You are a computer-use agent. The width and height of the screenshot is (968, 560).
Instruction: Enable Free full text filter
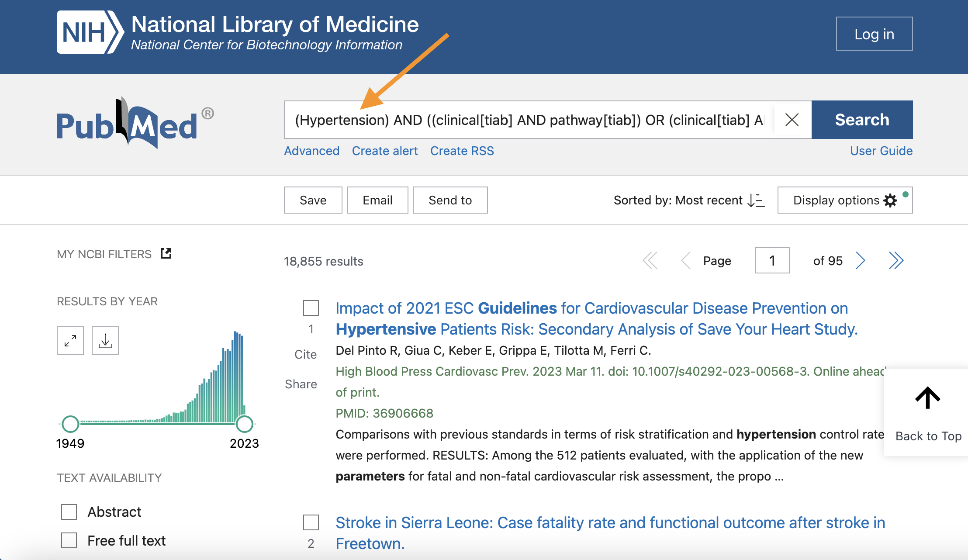point(69,540)
